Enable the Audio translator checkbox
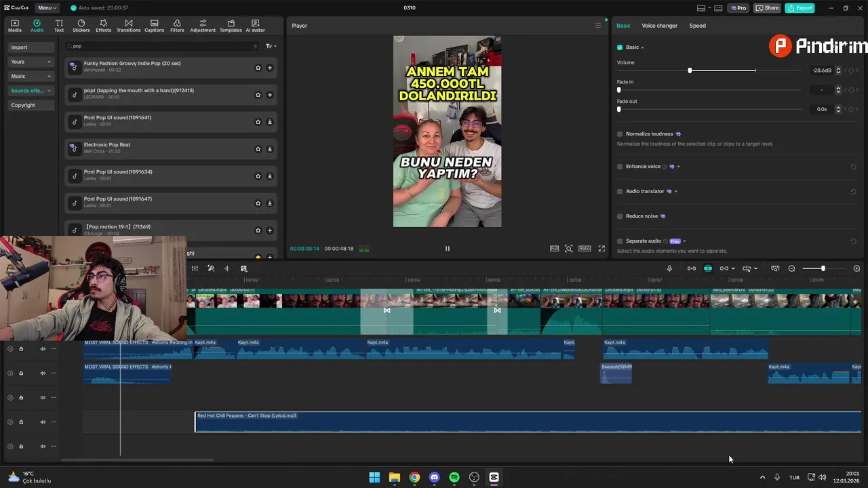Screen dimensions: 868x488 point(620,191)
